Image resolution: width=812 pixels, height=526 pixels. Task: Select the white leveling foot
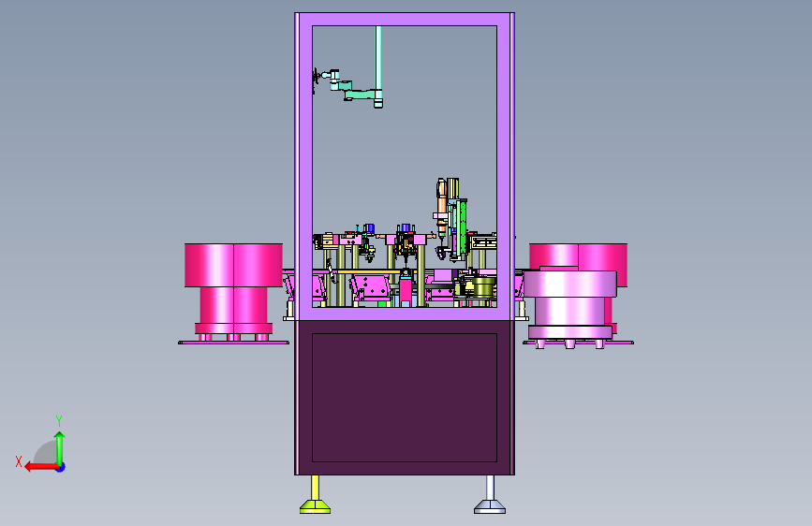pyautogui.click(x=490, y=494)
